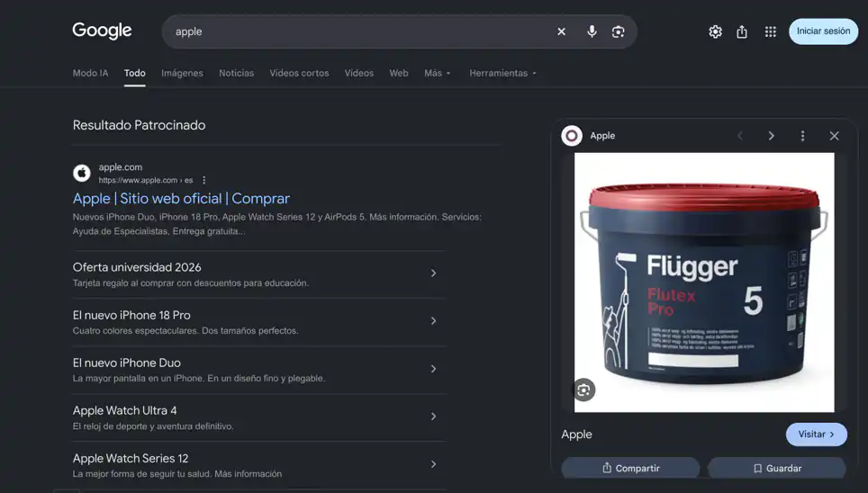The height and width of the screenshot is (493, 868).
Task: Open Apple Sitio web oficial link
Action: [181, 199]
